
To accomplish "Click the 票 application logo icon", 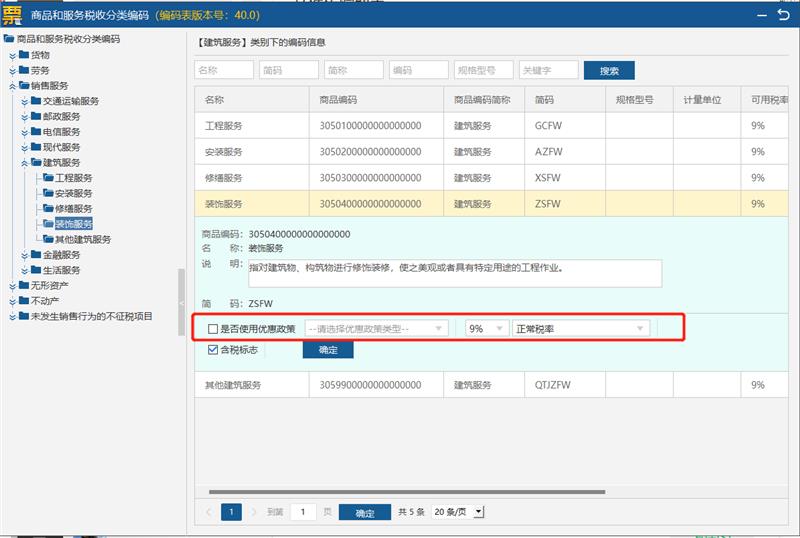I will (14, 15).
